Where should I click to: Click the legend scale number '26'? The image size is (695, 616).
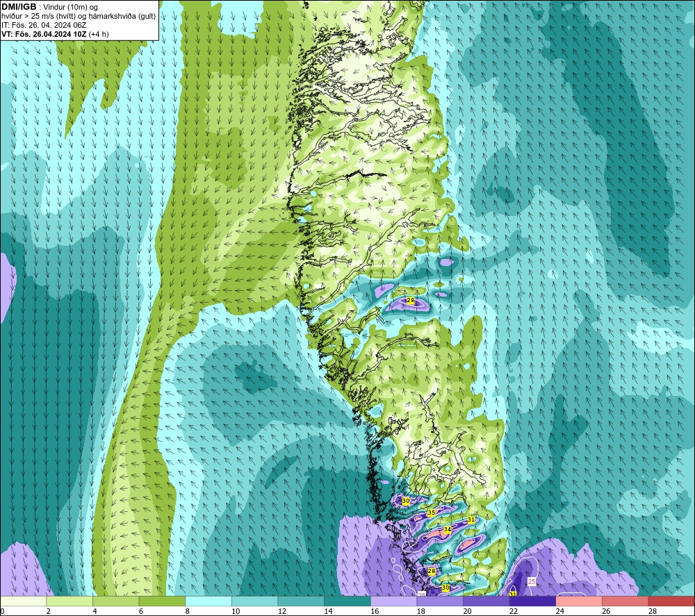606,612
